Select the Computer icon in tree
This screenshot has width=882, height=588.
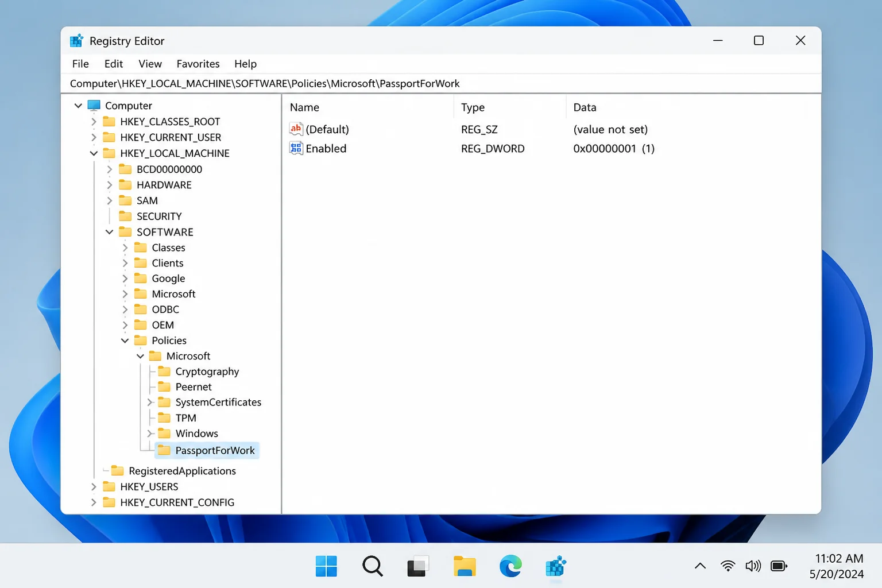(94, 106)
